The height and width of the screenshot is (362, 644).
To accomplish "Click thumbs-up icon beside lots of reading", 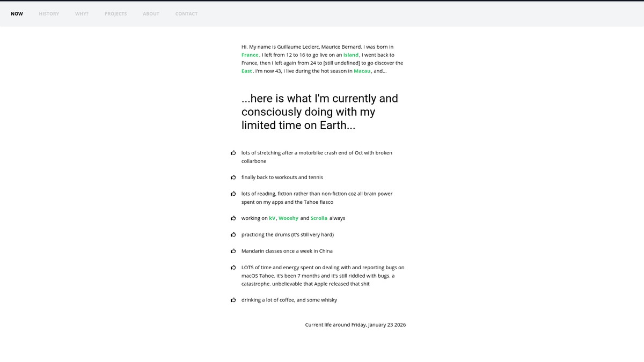I will (233, 194).
